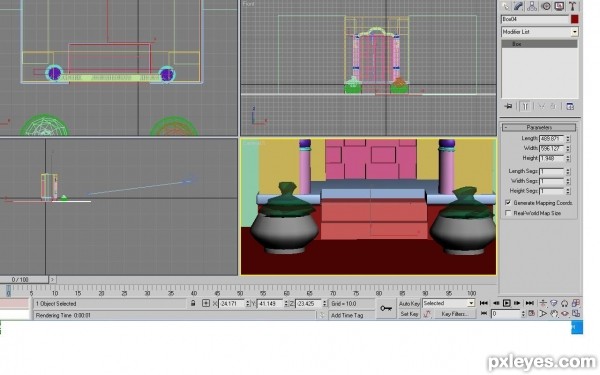
Task: Open the Selected key filter dropdown
Action: [448, 303]
